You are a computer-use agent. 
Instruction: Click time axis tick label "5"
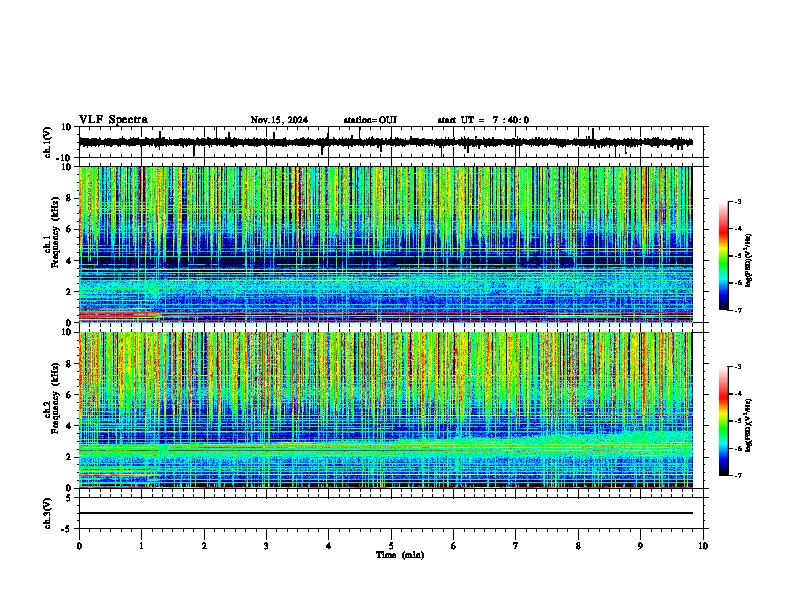pyautogui.click(x=391, y=546)
